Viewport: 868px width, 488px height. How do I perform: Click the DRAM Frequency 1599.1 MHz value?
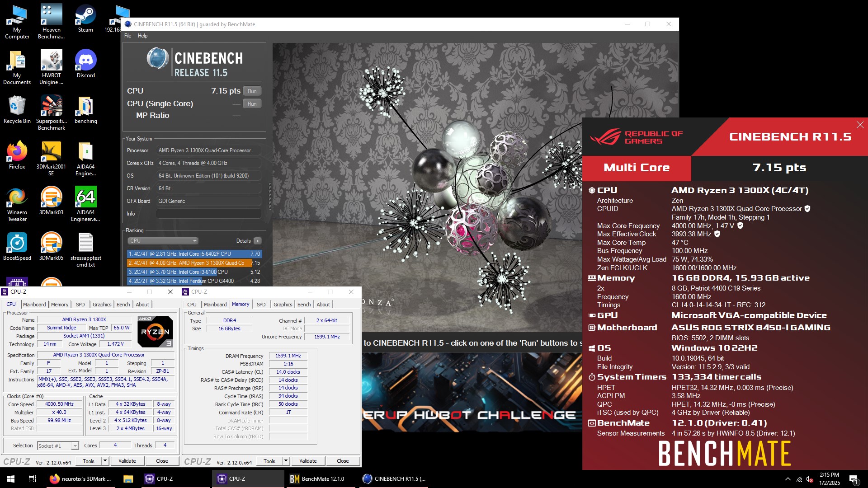click(x=288, y=356)
